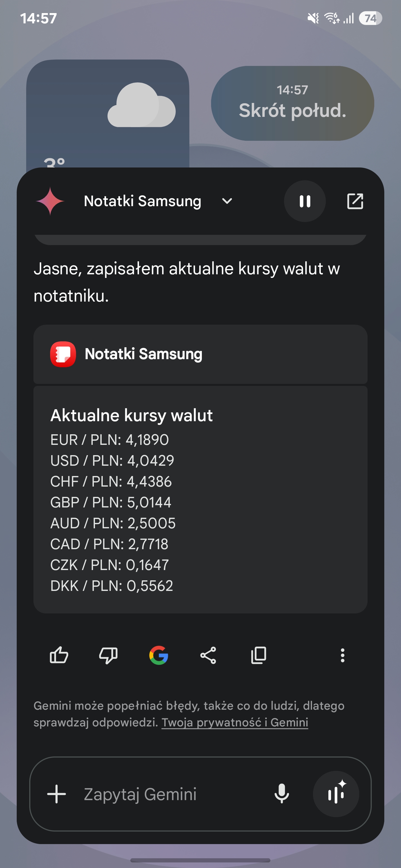Tap the Skrót połud. widget

[292, 103]
